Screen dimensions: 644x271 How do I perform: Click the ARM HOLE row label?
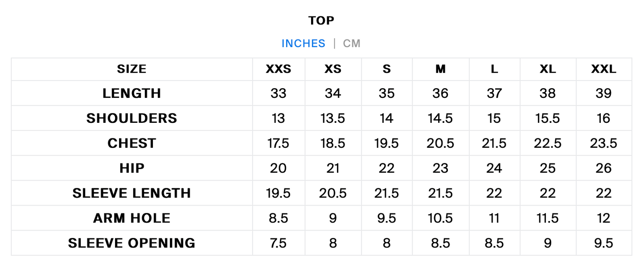pos(132,218)
